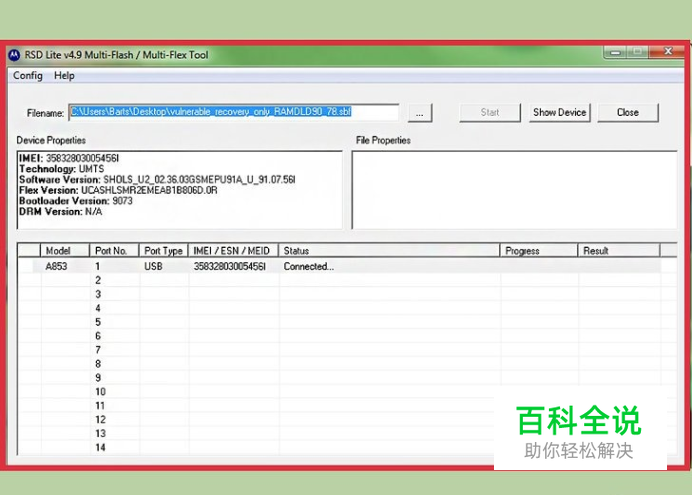This screenshot has height=495, width=692.
Task: Maximize the RSD Lite window
Action: click(637, 52)
